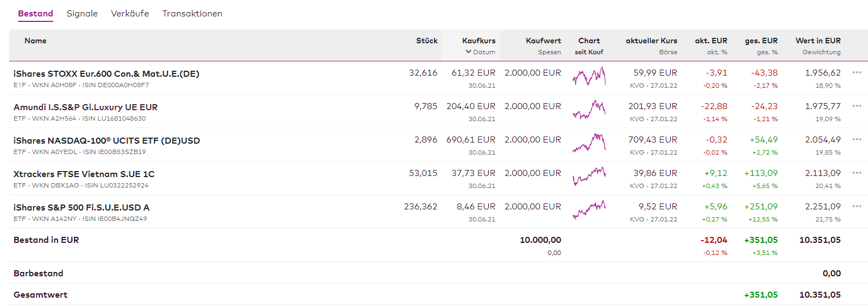Open more options for iShares S&P 500 row

click(856, 206)
